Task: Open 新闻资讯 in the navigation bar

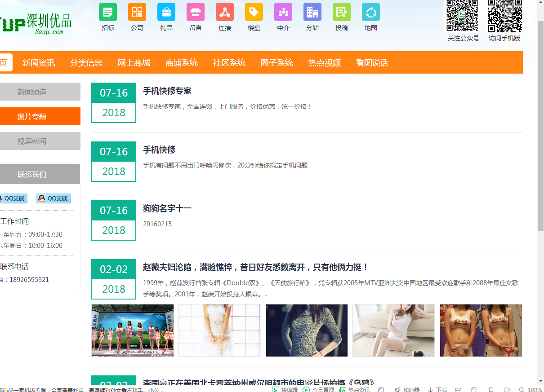Action: coord(39,63)
